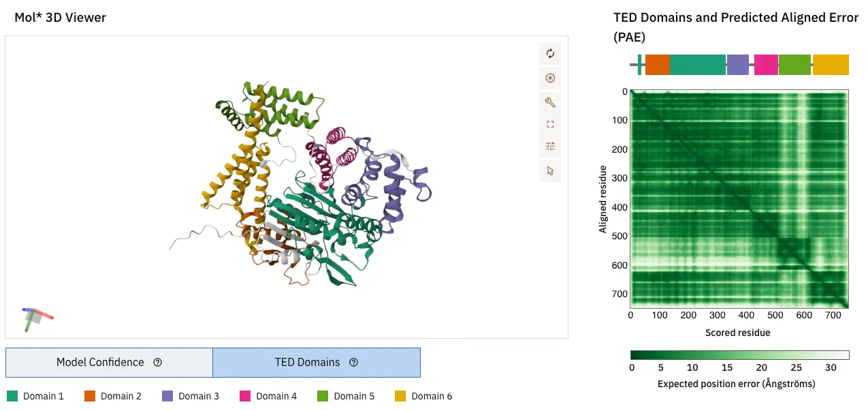Image resolution: width=868 pixels, height=411 pixels.
Task: Select the orange Domain 2 bar segment
Action: pos(657,65)
